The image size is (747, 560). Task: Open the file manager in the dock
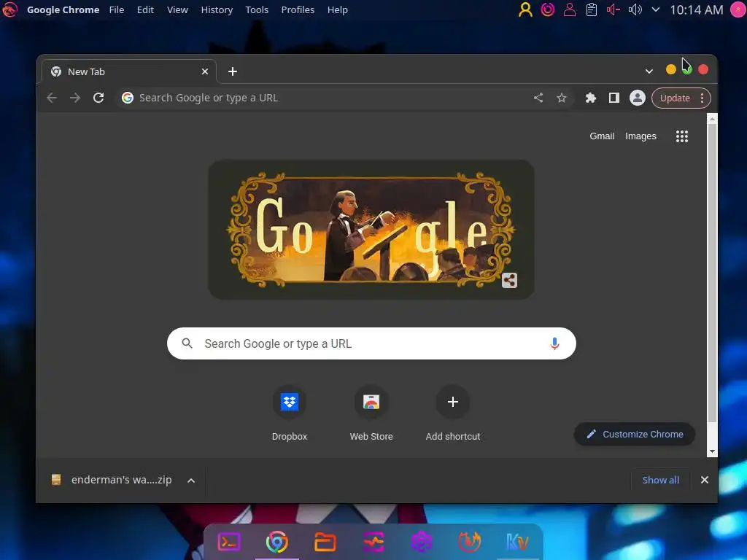pyautogui.click(x=325, y=542)
